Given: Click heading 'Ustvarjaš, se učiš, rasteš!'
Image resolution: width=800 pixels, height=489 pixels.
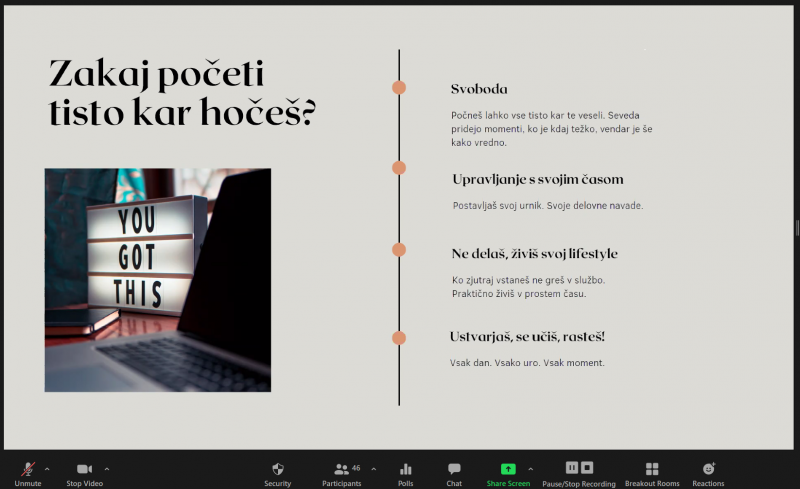Looking at the screenshot, I should [x=527, y=337].
